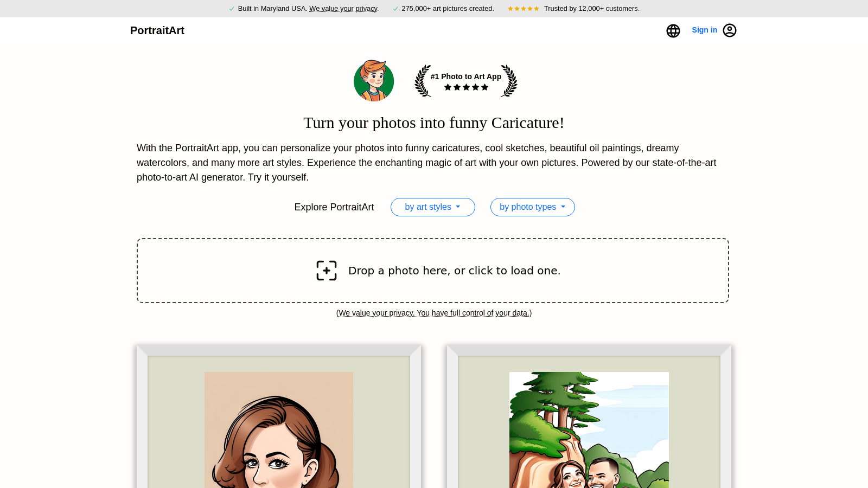Expand the 'by art styles' dropdown
The width and height of the screenshot is (868, 488).
pos(433,207)
